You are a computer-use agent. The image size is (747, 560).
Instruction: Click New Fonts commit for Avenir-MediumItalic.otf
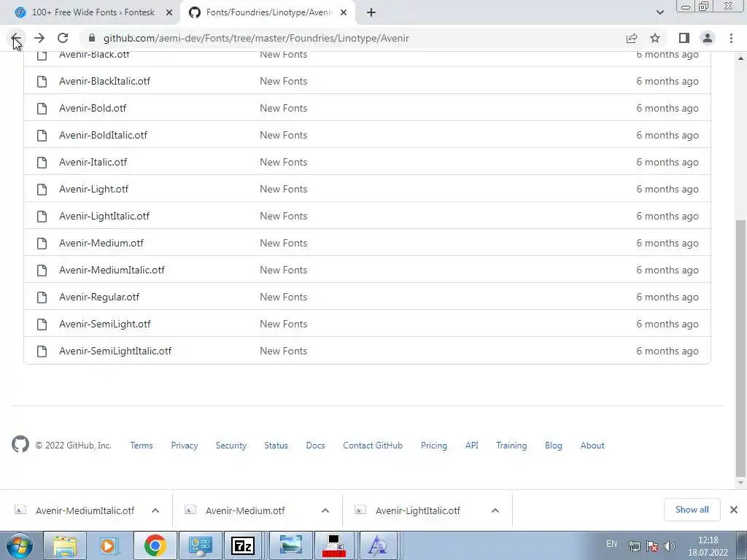tap(284, 270)
